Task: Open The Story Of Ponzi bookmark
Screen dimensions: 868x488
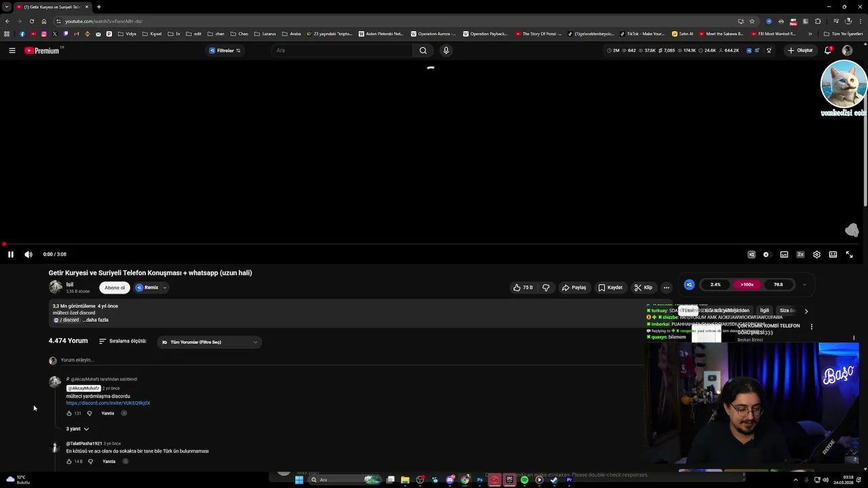Action: [x=539, y=34]
